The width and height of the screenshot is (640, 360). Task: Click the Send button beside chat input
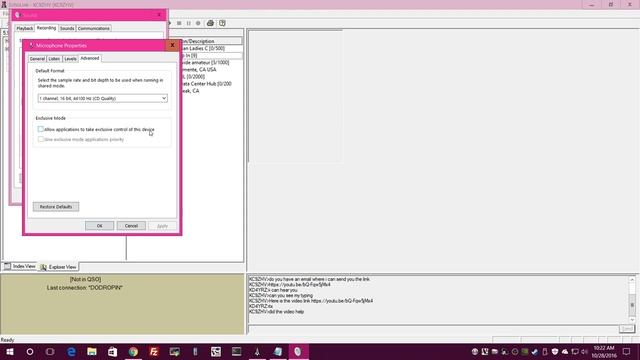click(627, 329)
